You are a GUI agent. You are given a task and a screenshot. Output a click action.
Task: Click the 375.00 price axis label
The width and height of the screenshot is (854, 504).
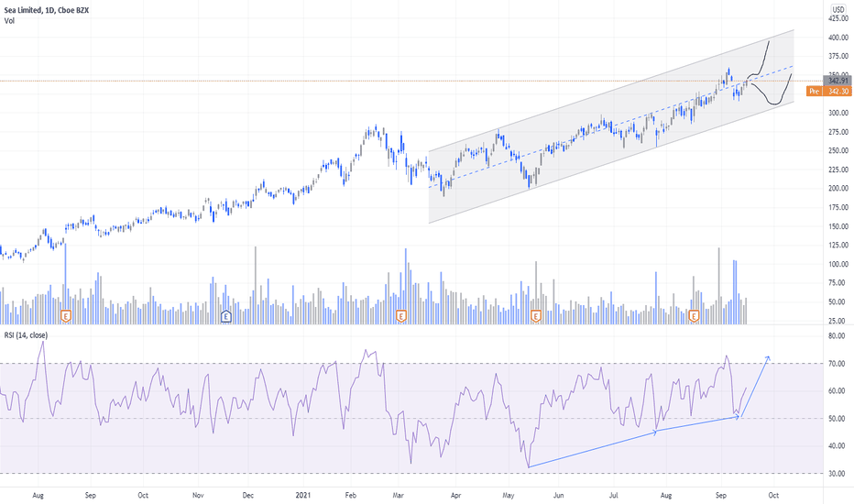click(x=838, y=56)
